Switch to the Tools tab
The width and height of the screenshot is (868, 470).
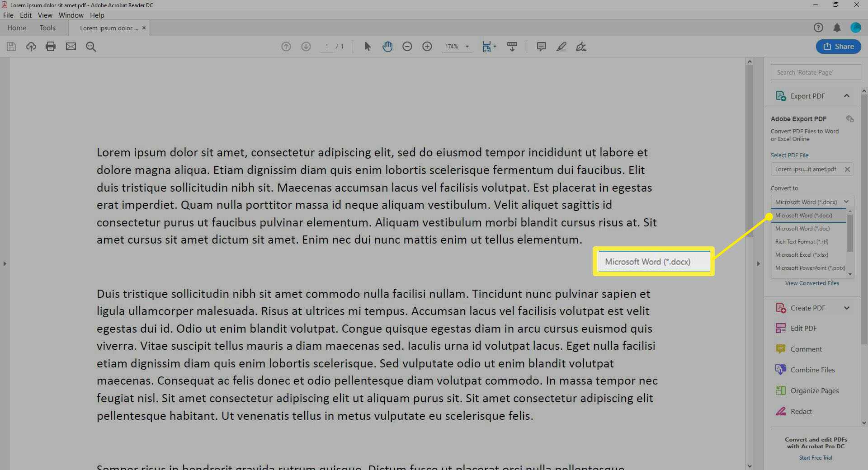[x=47, y=28]
